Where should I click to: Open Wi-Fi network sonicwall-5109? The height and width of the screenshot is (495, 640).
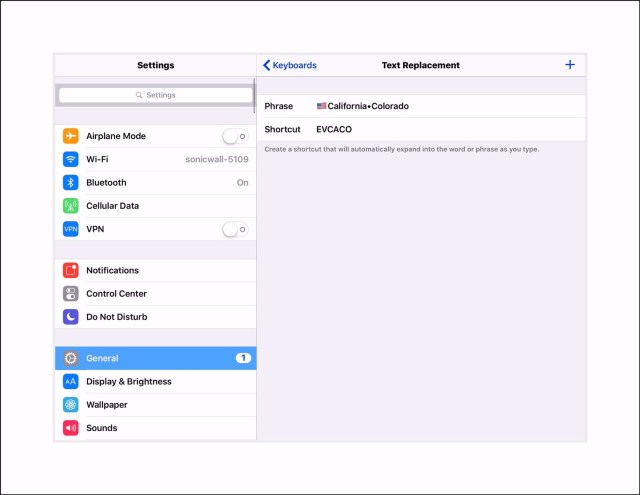tap(156, 159)
